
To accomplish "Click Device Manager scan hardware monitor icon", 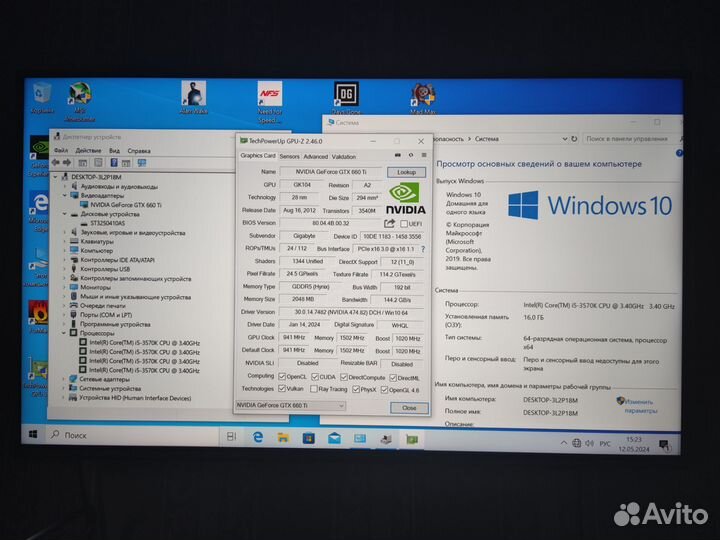I will [142, 163].
